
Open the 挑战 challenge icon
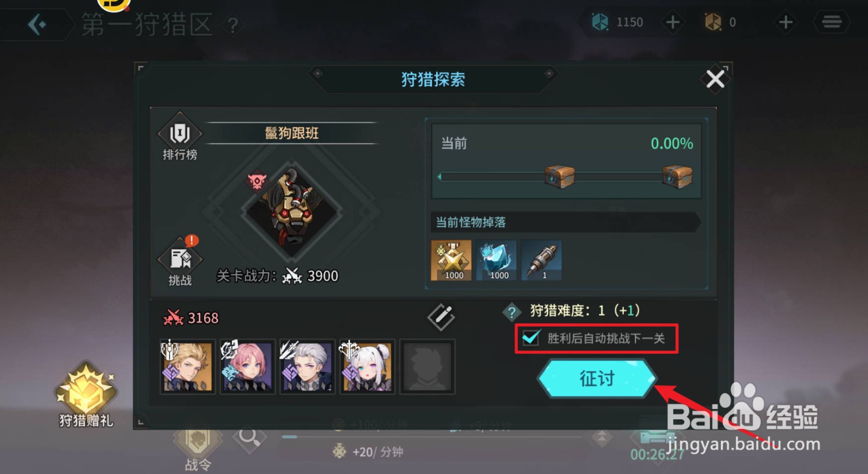pyautogui.click(x=180, y=261)
